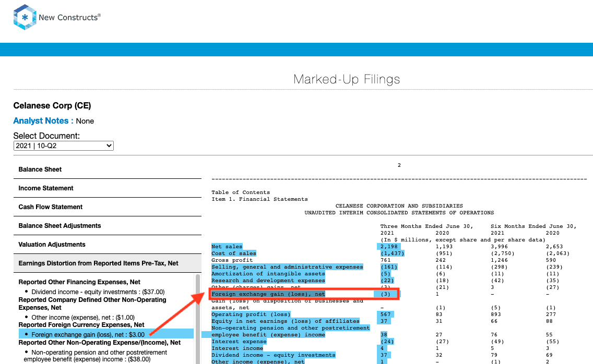Image resolution: width=593 pixels, height=364 pixels.
Task: Open the Cash Flow Statement section
Action: point(108,207)
